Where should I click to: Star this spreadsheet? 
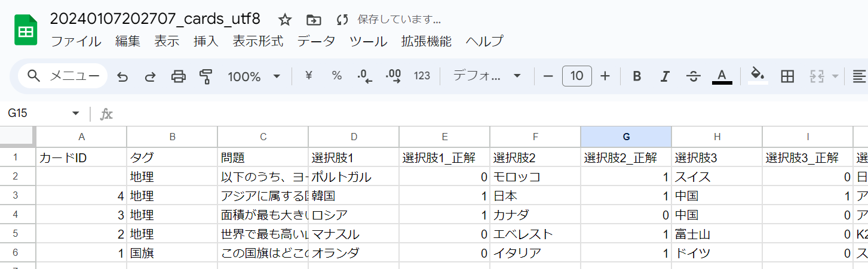(285, 20)
